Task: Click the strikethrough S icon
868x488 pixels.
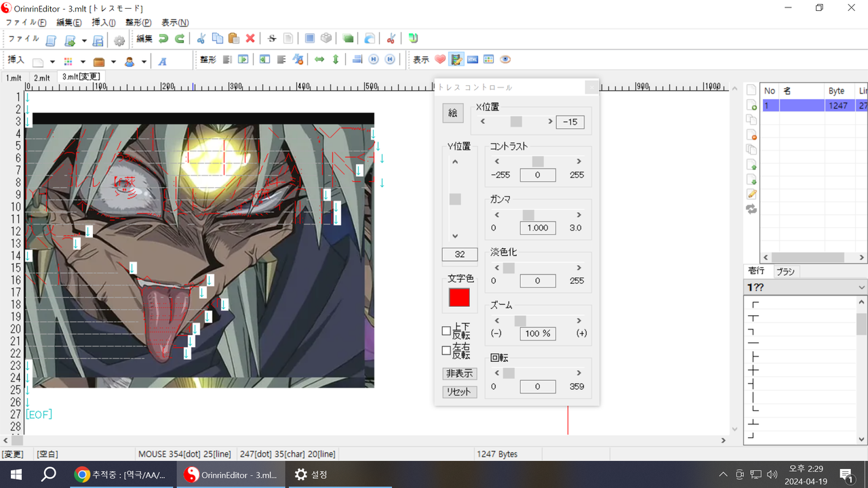Action: (272, 39)
